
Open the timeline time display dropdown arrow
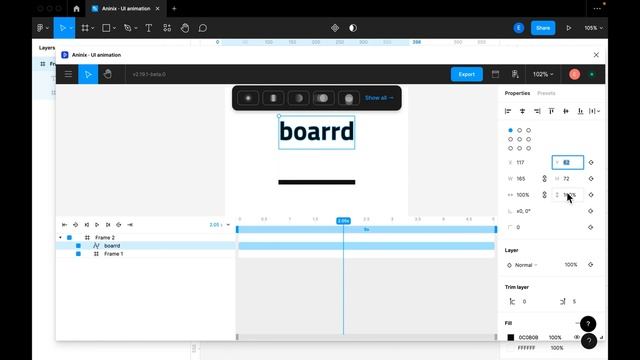pos(228,225)
